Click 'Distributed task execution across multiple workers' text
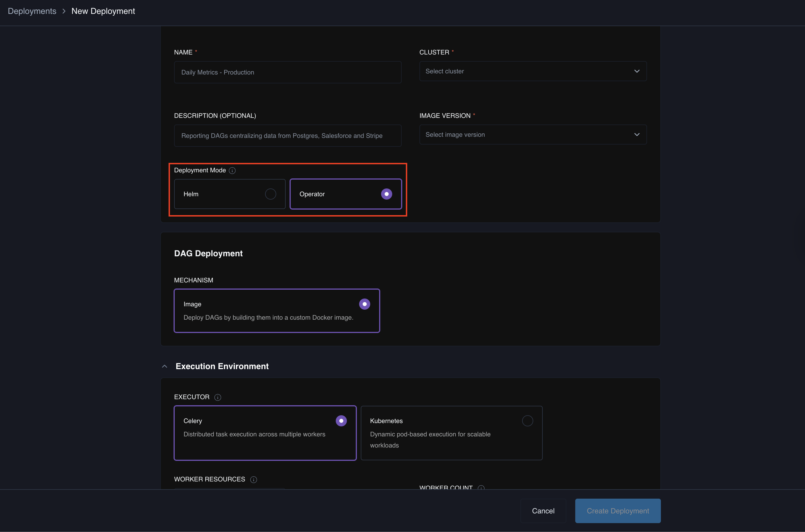This screenshot has width=805, height=532. click(254, 434)
